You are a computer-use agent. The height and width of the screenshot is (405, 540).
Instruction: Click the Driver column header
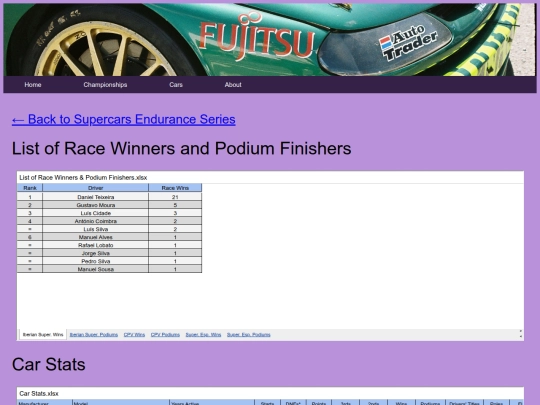tap(96, 188)
